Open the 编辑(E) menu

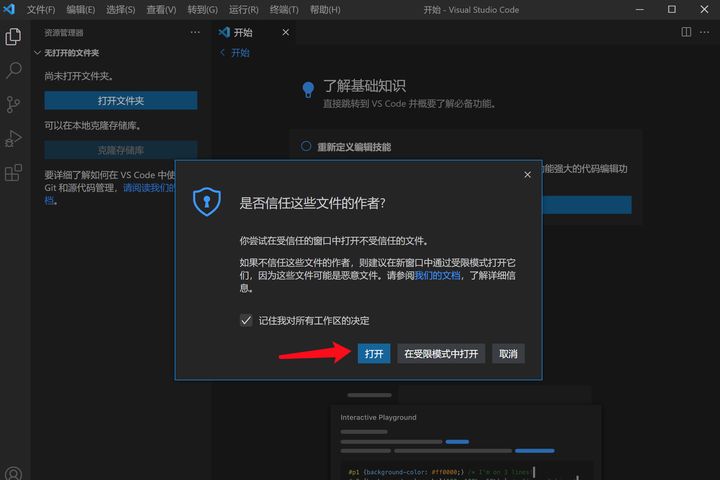80,10
